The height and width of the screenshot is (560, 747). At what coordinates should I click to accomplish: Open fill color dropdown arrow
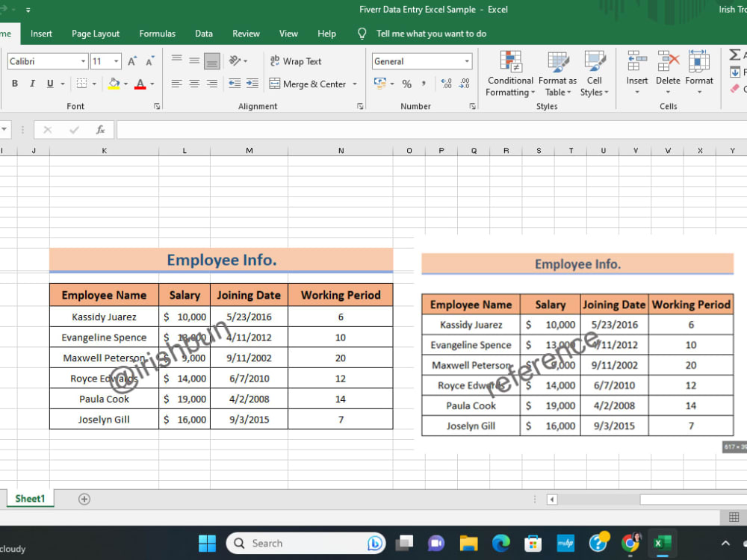(x=125, y=84)
